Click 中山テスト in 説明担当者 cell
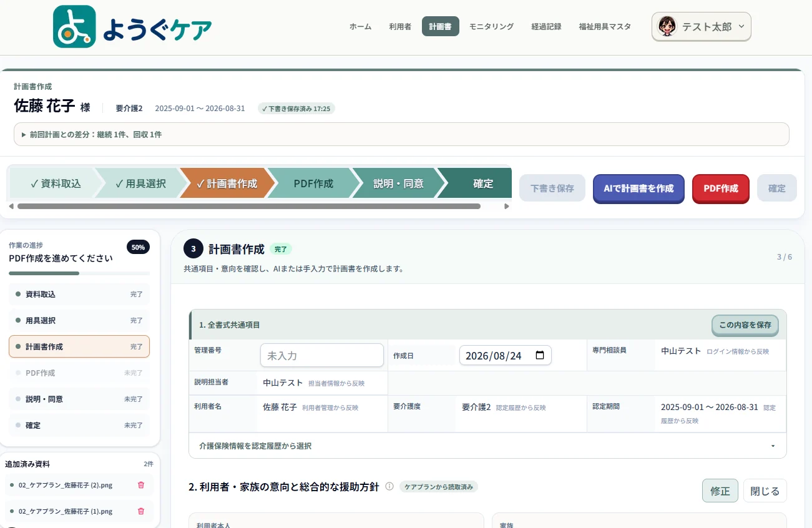The height and width of the screenshot is (528, 812). 283,383
